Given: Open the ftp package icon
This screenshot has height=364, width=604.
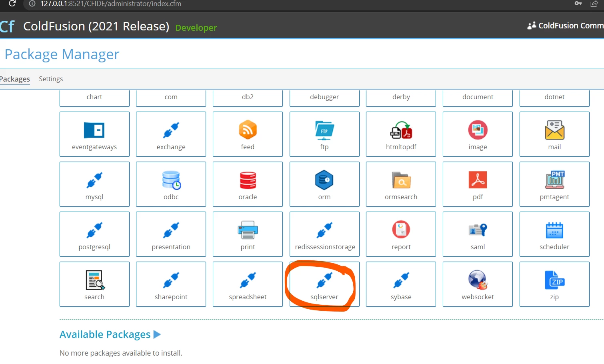Looking at the screenshot, I should [324, 130].
